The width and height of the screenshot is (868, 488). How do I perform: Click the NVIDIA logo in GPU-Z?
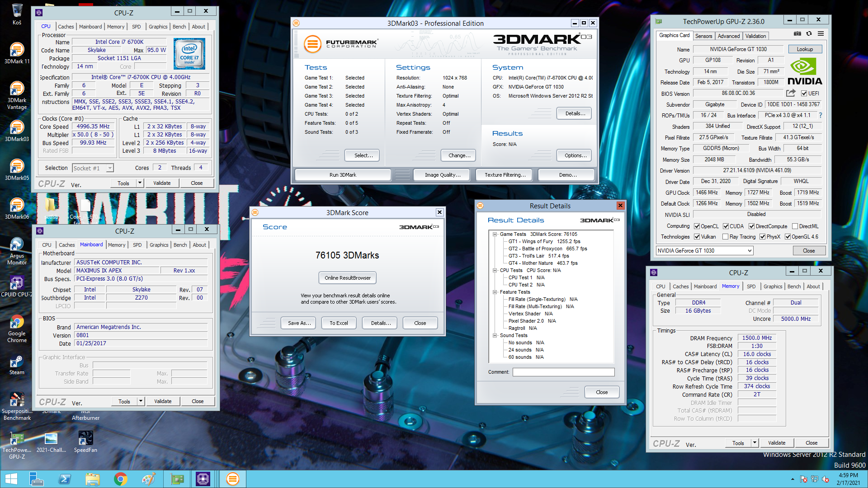tap(805, 72)
